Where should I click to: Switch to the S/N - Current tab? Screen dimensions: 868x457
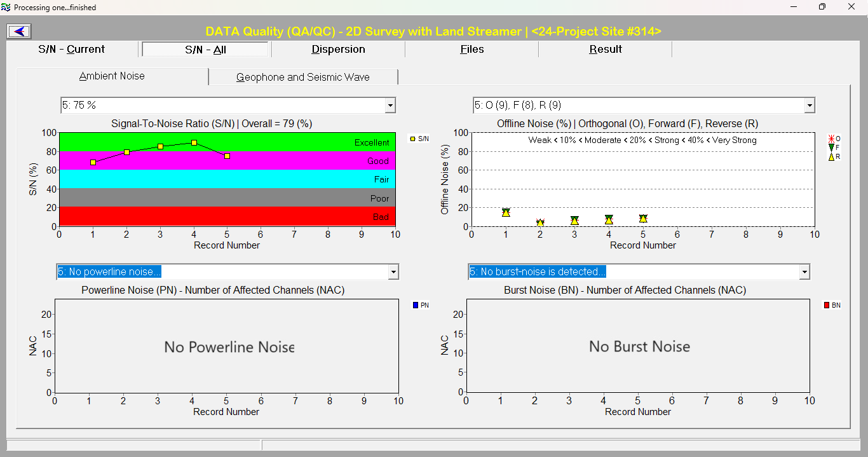tap(72, 50)
